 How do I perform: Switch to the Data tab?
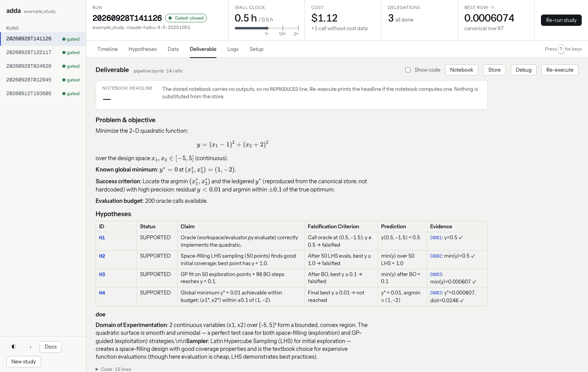[x=173, y=49]
